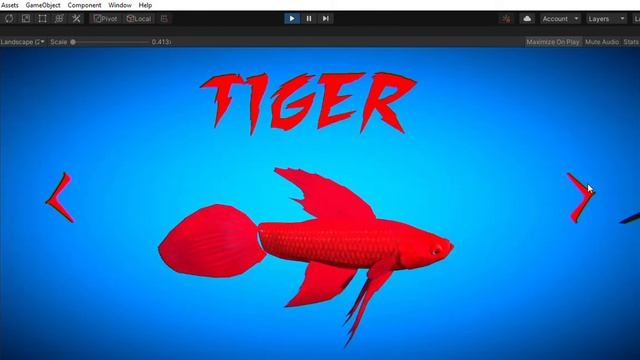This screenshot has width=640, height=360.
Task: Toggle Mute Audio
Action: (x=602, y=42)
